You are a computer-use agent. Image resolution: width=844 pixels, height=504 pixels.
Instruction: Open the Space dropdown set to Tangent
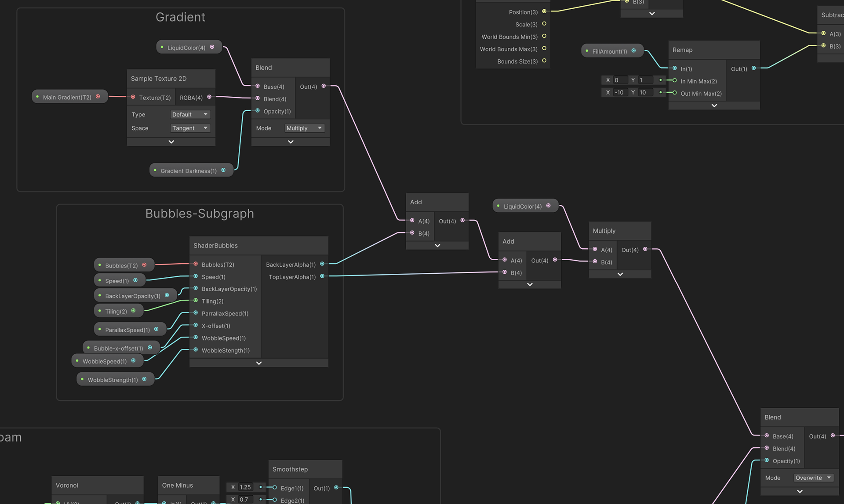(190, 128)
